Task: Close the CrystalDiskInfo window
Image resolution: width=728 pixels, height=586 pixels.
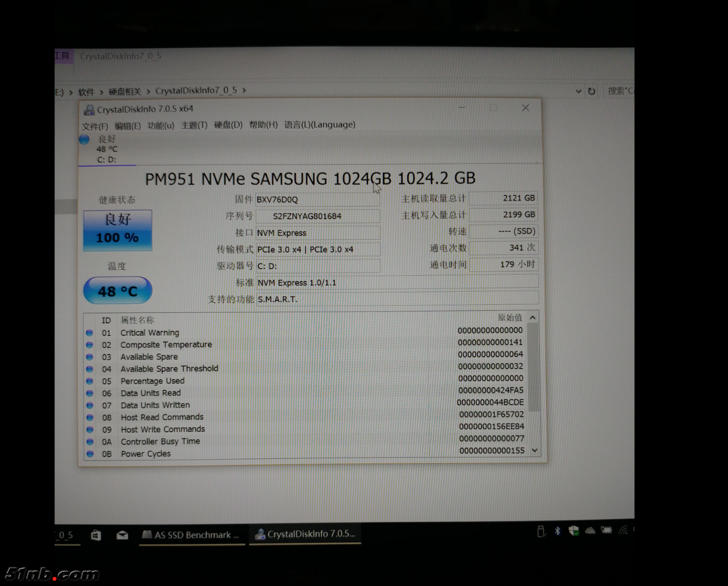Action: pyautogui.click(x=525, y=108)
